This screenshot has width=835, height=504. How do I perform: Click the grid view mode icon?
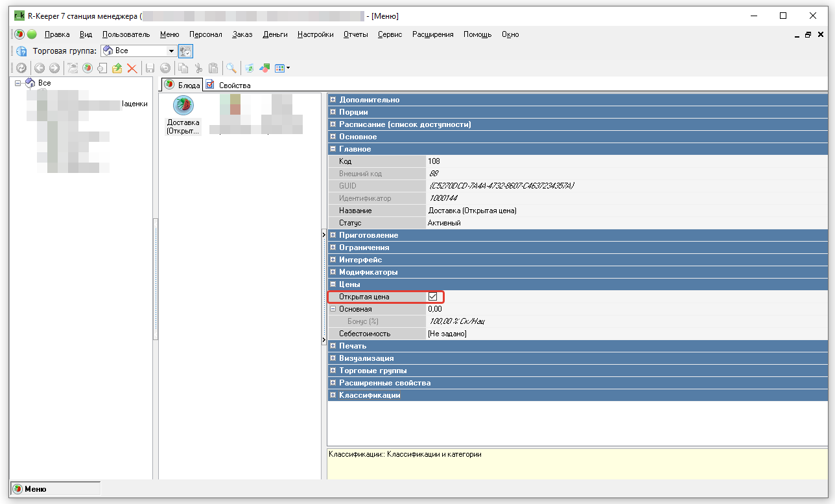[x=280, y=68]
